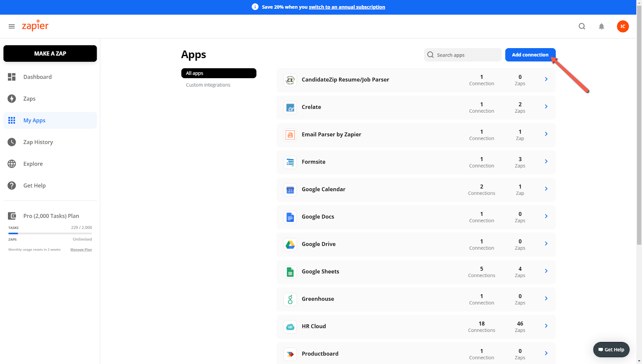The width and height of the screenshot is (642, 364).
Task: Click HR Cloud's 46 Zaps count
Action: [x=520, y=327]
